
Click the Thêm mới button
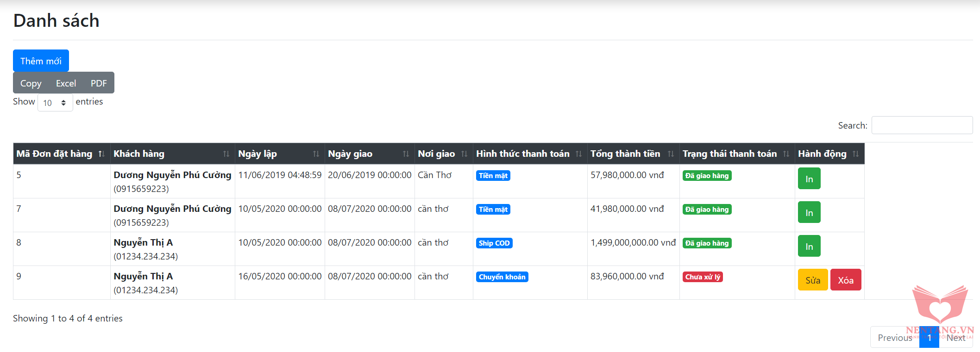(41, 61)
